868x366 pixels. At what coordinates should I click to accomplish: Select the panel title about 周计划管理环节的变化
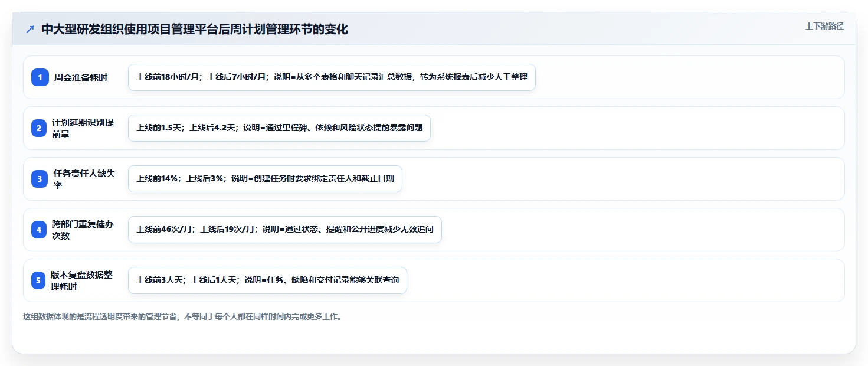[x=195, y=30]
